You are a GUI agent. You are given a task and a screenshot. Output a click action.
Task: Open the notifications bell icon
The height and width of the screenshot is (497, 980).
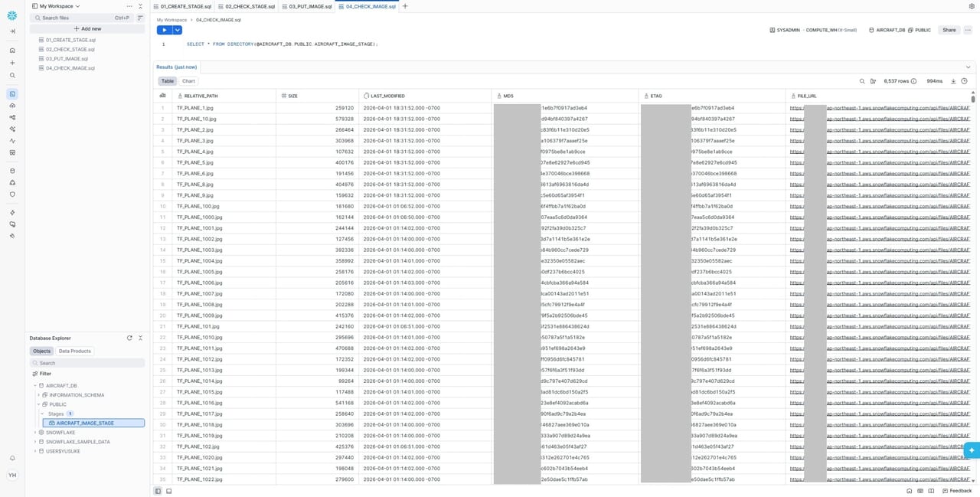12,458
